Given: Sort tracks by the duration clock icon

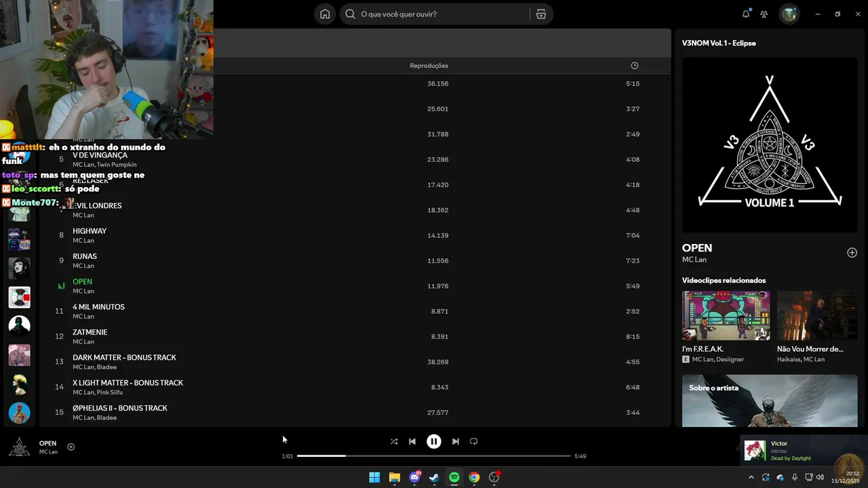Looking at the screenshot, I should [x=635, y=66].
